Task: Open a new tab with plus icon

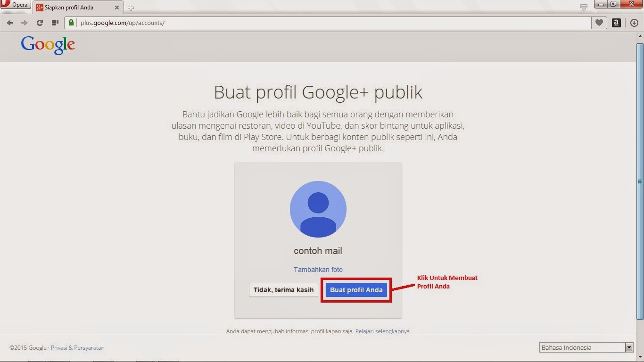Action: coord(131,8)
